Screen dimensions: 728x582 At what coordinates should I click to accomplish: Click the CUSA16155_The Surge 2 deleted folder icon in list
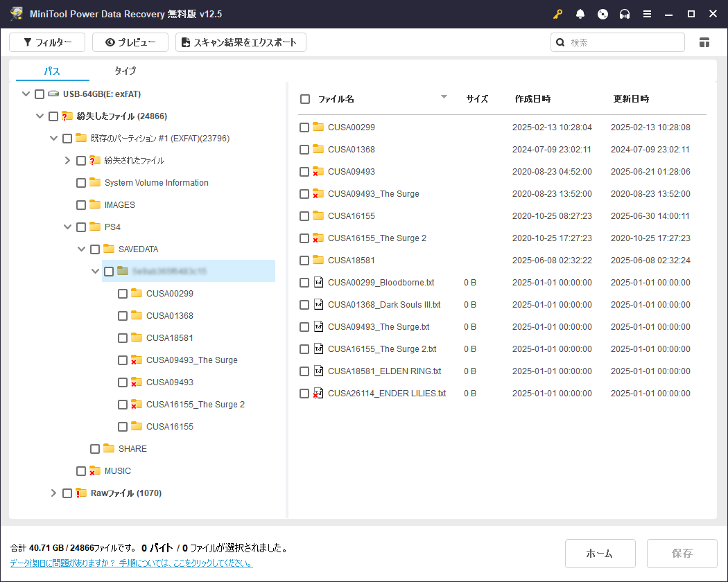click(318, 238)
